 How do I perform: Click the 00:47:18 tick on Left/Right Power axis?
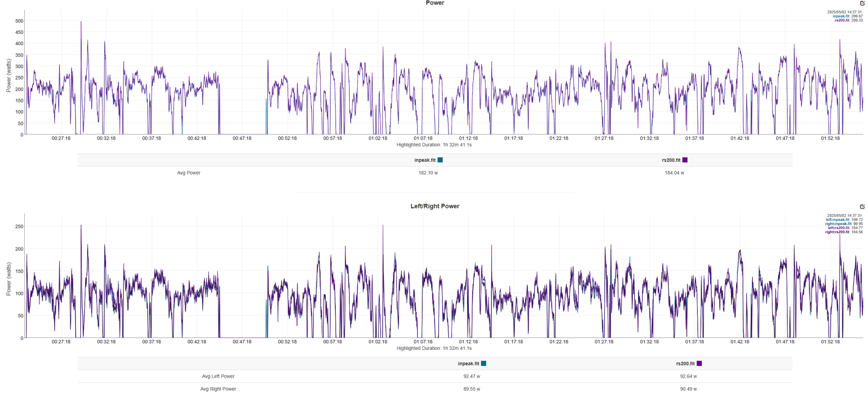click(x=242, y=342)
